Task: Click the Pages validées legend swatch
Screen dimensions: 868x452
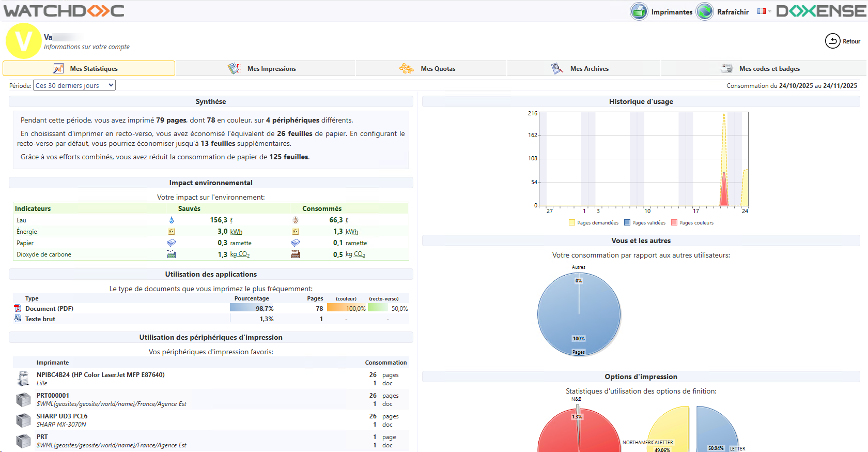Action: click(627, 223)
